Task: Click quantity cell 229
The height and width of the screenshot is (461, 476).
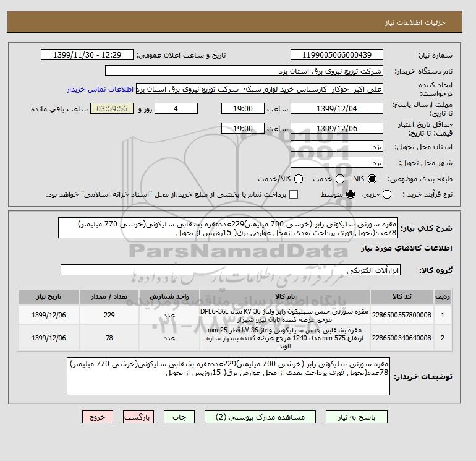Action: pyautogui.click(x=109, y=315)
